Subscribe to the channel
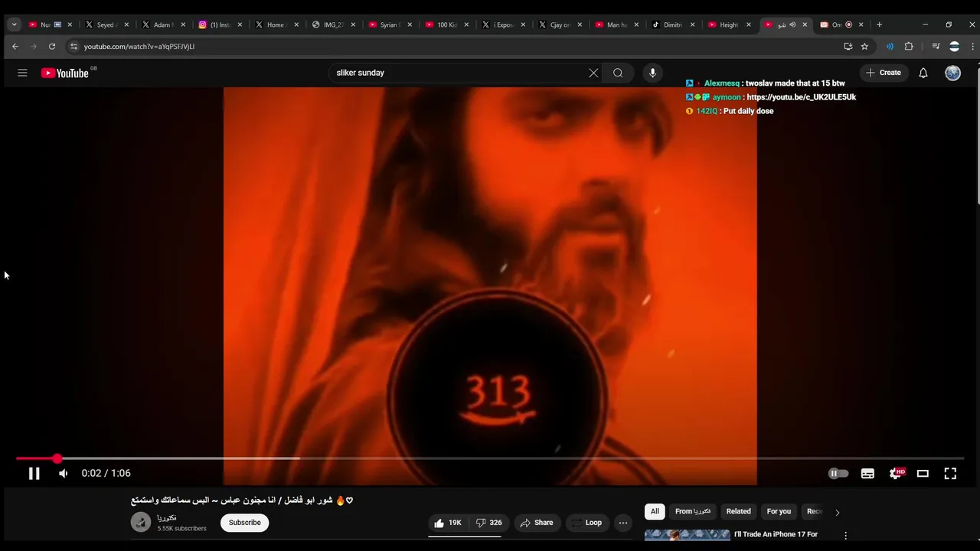The image size is (980, 551). [245, 523]
